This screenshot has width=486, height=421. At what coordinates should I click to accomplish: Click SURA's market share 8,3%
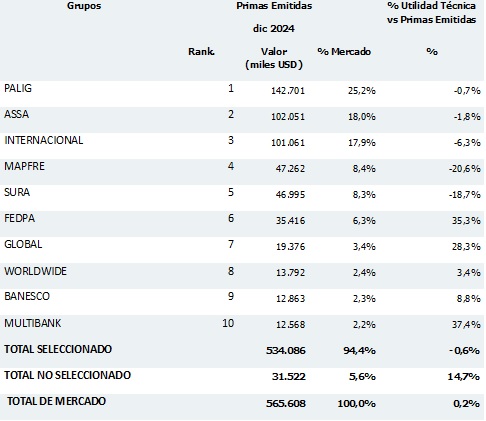point(364,194)
